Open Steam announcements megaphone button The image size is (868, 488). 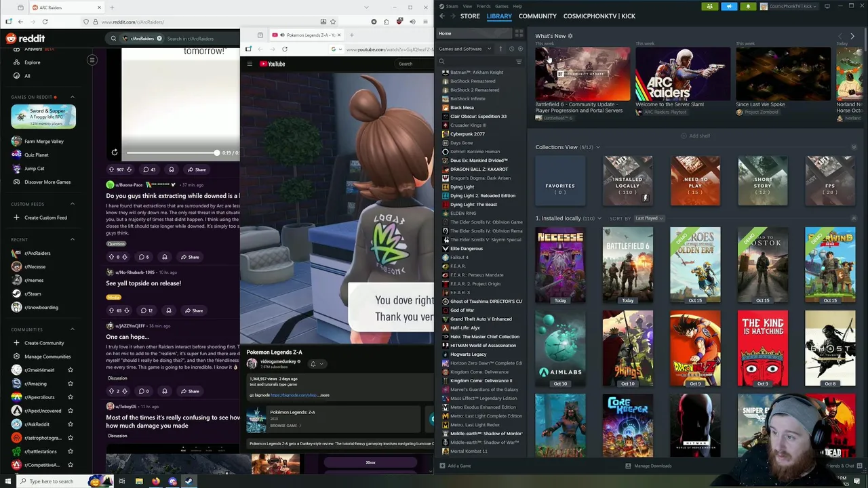click(729, 6)
